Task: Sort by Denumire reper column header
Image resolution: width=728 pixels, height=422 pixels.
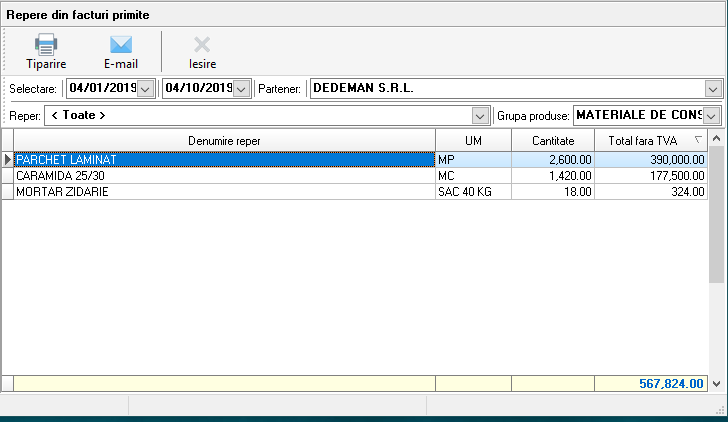Action: [224, 141]
